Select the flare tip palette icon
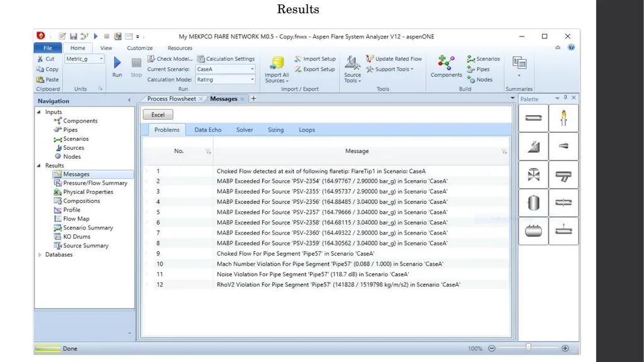644x362 pixels. (563, 118)
